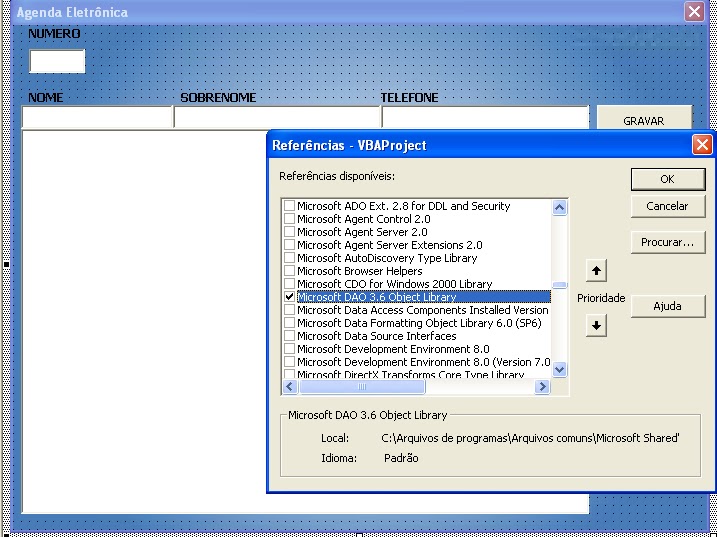Click the Ajuda help button
This screenshot has width=717, height=537.
click(x=668, y=306)
